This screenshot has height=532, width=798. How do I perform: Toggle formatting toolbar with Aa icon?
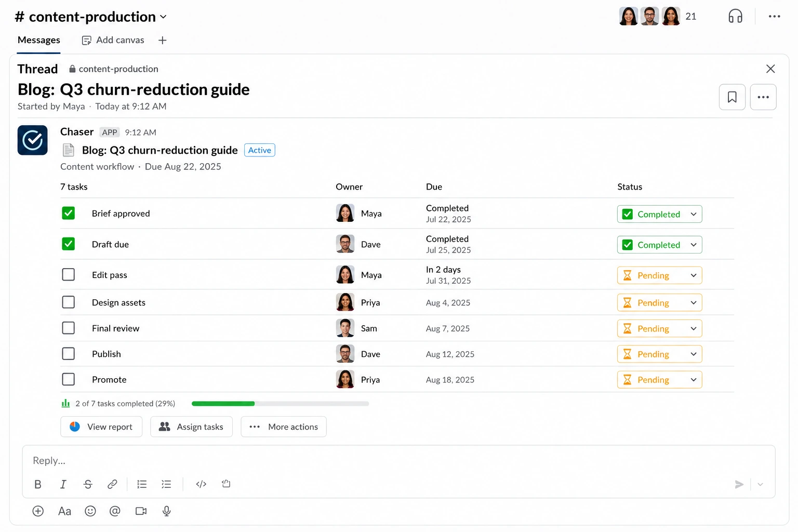tap(64, 511)
